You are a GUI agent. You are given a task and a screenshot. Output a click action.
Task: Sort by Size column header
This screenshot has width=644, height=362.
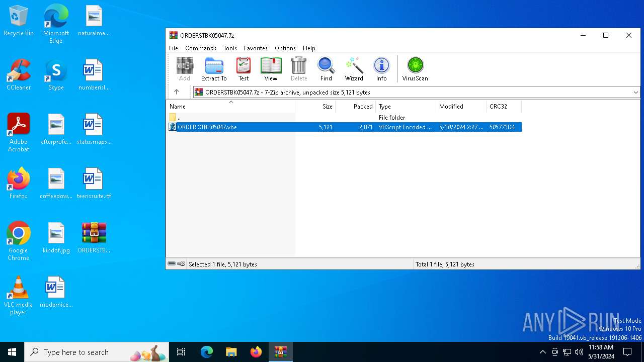315,107
